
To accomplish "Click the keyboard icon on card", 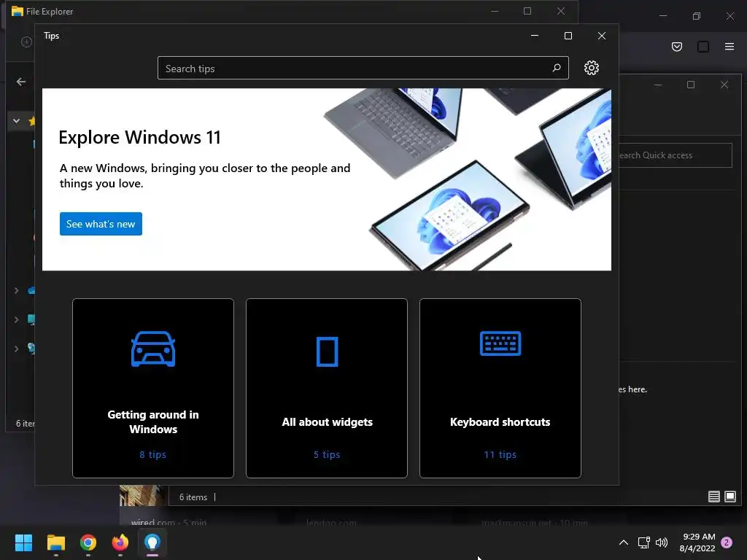I will point(500,343).
